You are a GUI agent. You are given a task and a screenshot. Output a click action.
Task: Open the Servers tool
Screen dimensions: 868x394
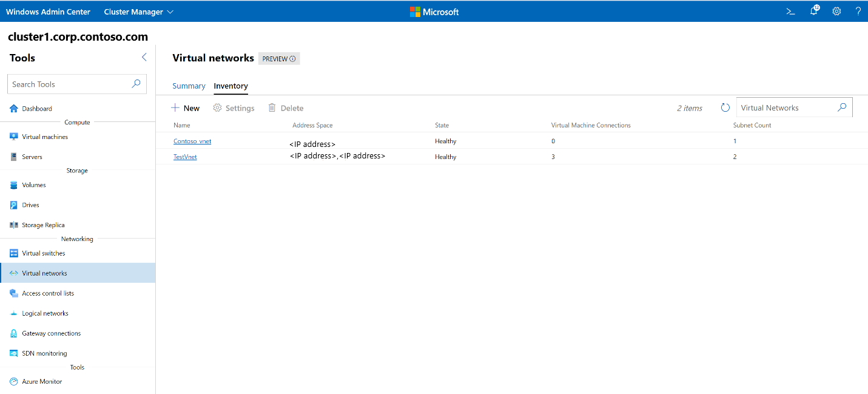[x=35, y=156]
